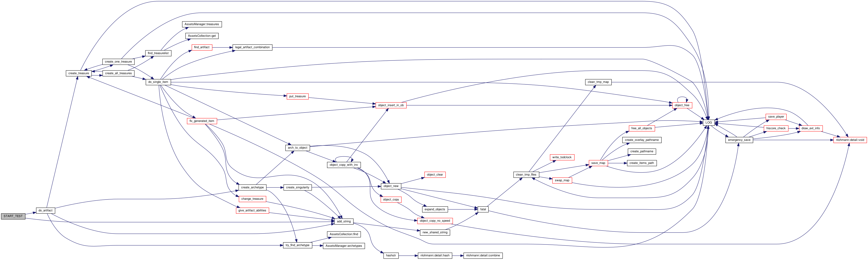Click the create_items_path node
868x260 pixels.
tap(642, 163)
